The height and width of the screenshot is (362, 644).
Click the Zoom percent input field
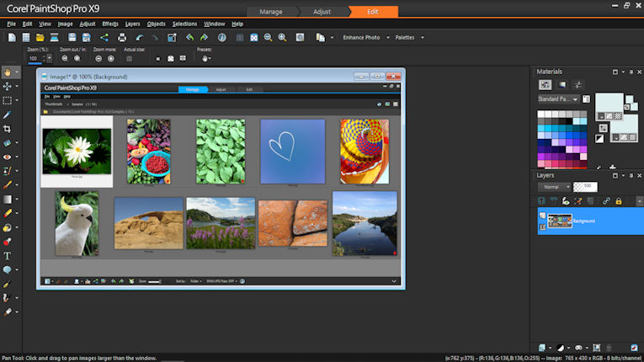[x=35, y=58]
